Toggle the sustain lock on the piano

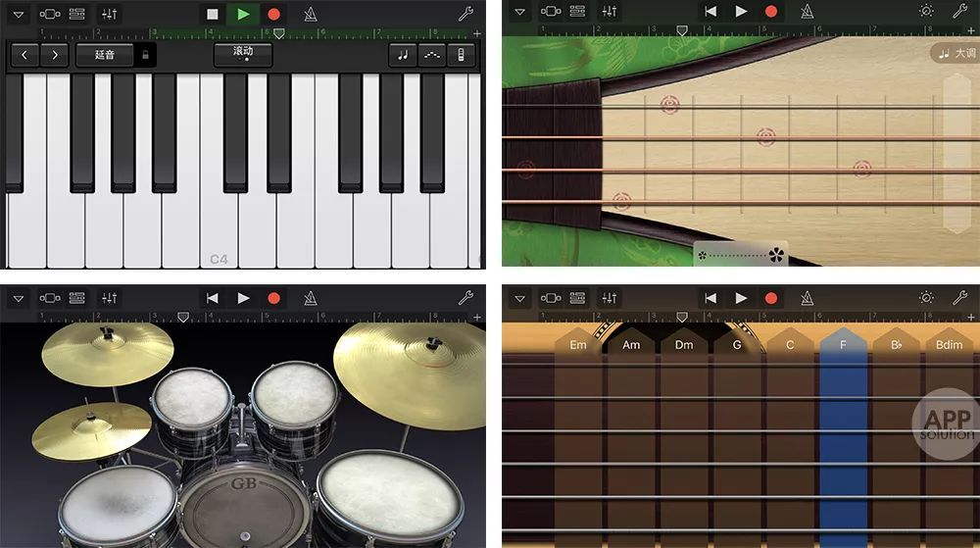click(x=144, y=55)
